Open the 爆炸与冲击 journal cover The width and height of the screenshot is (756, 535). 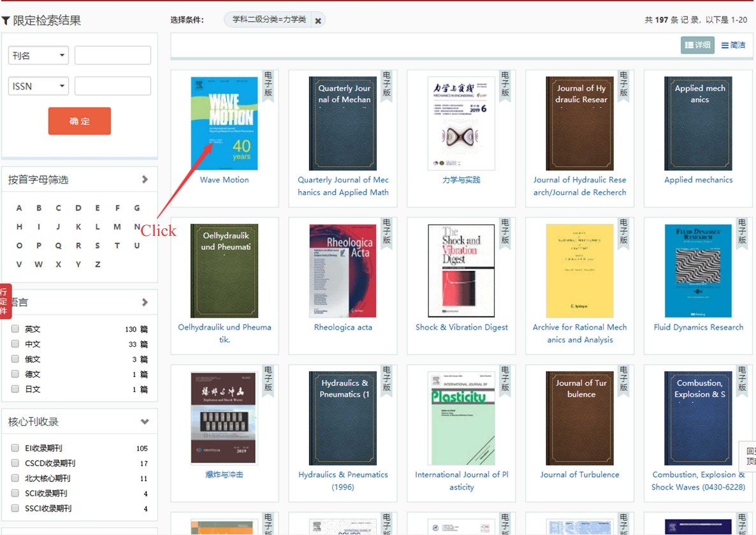pos(224,418)
